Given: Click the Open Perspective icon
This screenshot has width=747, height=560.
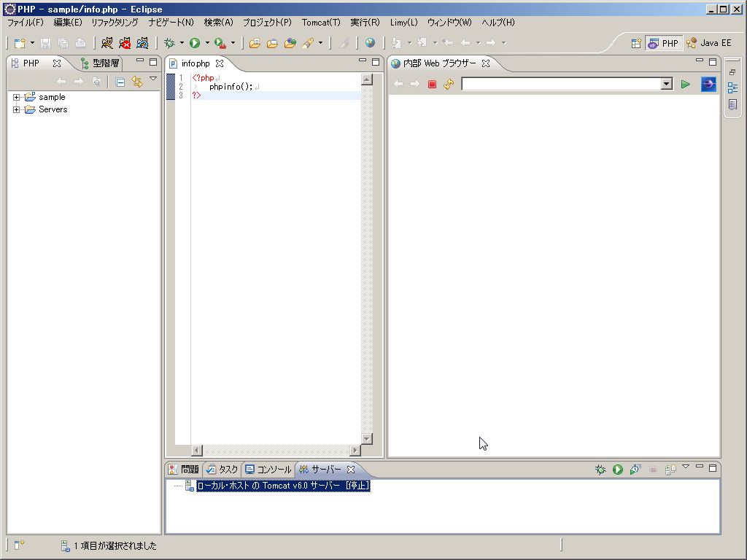Looking at the screenshot, I should point(636,43).
